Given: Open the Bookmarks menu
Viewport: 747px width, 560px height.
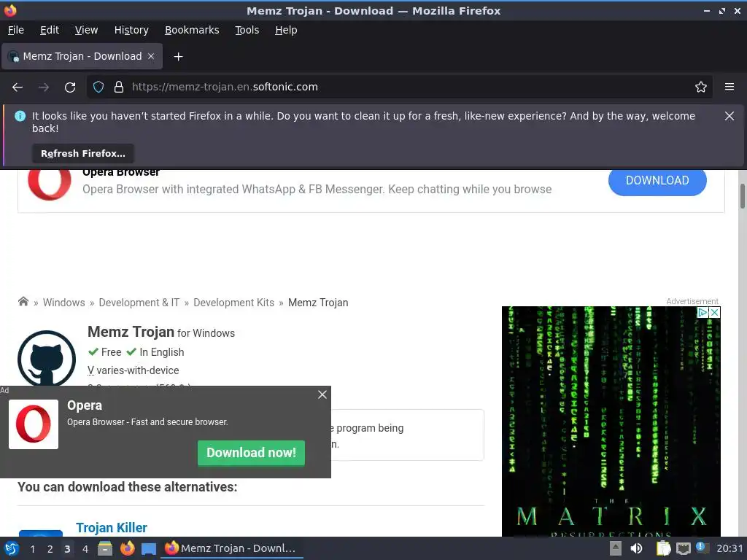Looking at the screenshot, I should point(192,30).
